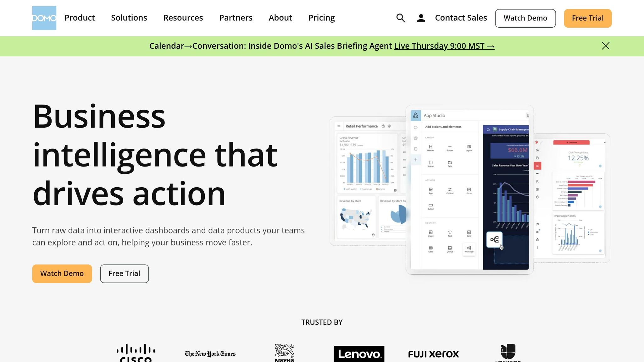Click the Retail Performance dashboard preview

tap(368, 181)
